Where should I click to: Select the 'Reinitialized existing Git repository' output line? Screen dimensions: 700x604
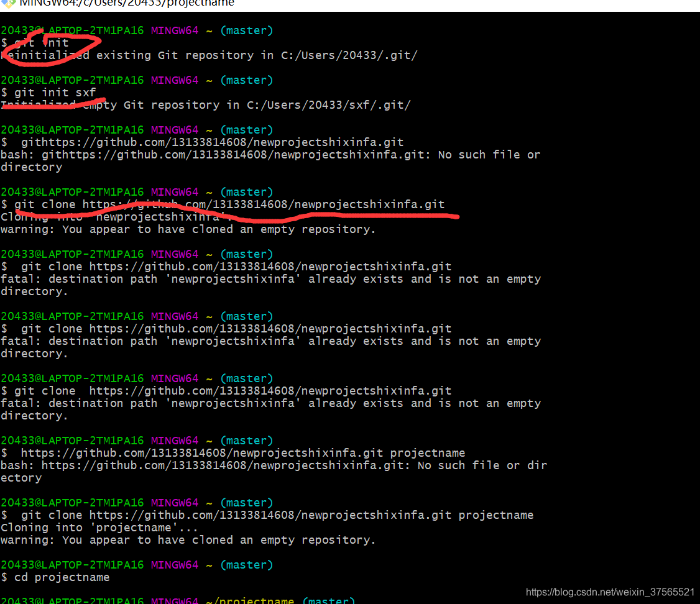(x=209, y=56)
